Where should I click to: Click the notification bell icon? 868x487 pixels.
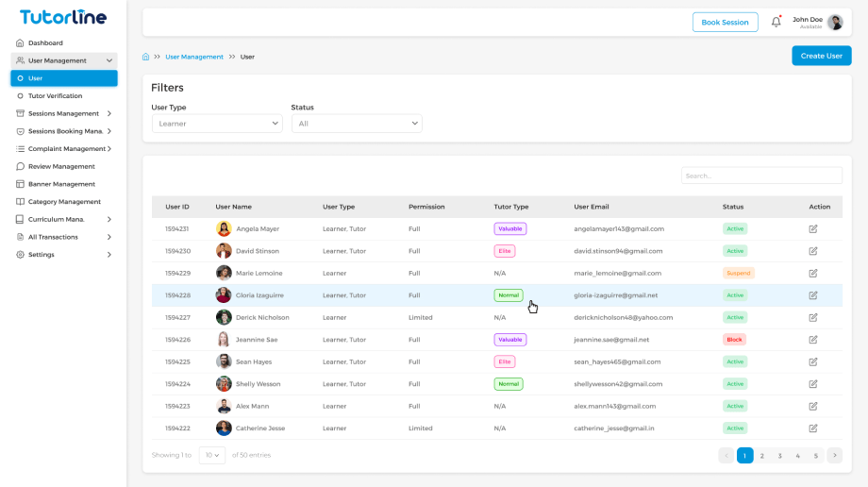tap(776, 22)
